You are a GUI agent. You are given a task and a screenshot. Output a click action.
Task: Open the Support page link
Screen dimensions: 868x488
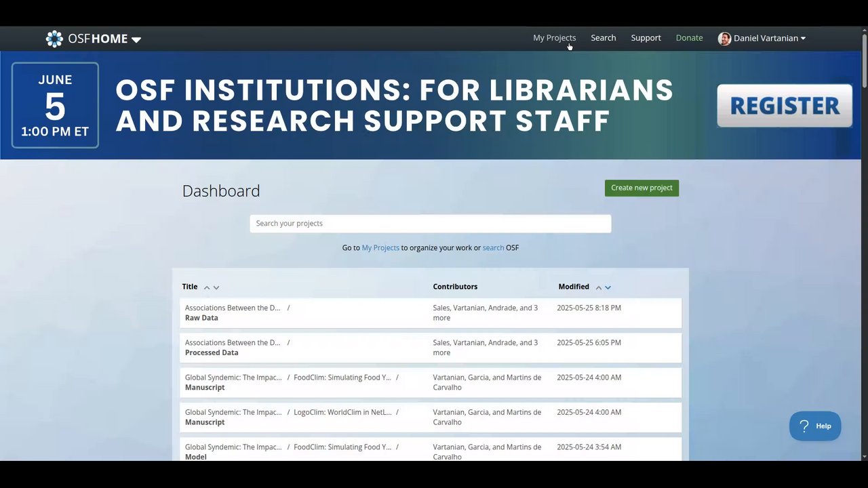coord(646,38)
